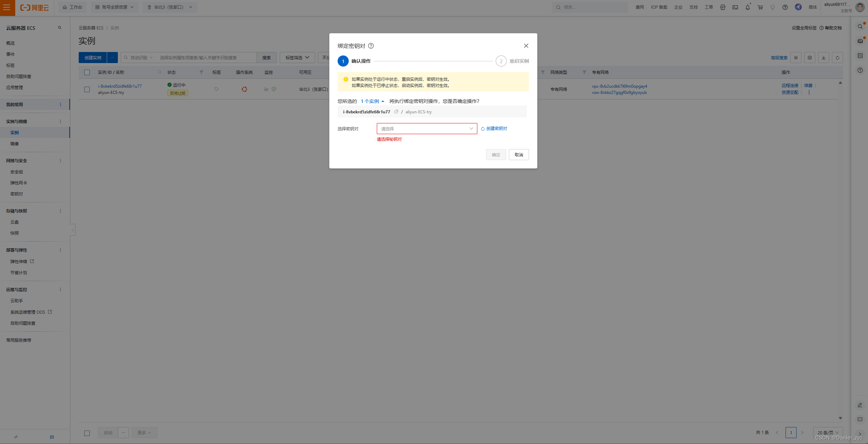Image resolution: width=868 pixels, height=444 pixels.
Task: Open the 选择密钥对 dropdown
Action: (x=427, y=129)
